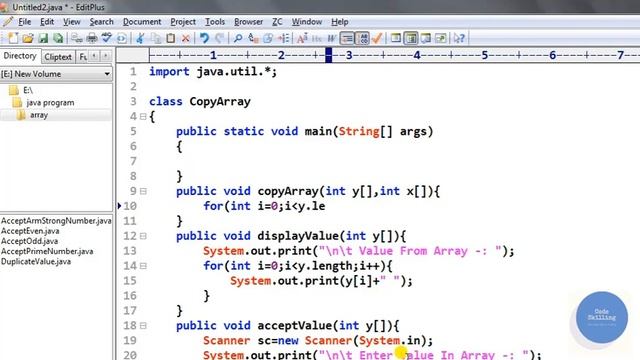
Task: Click the Go to Line icon
Action: click(x=284, y=38)
